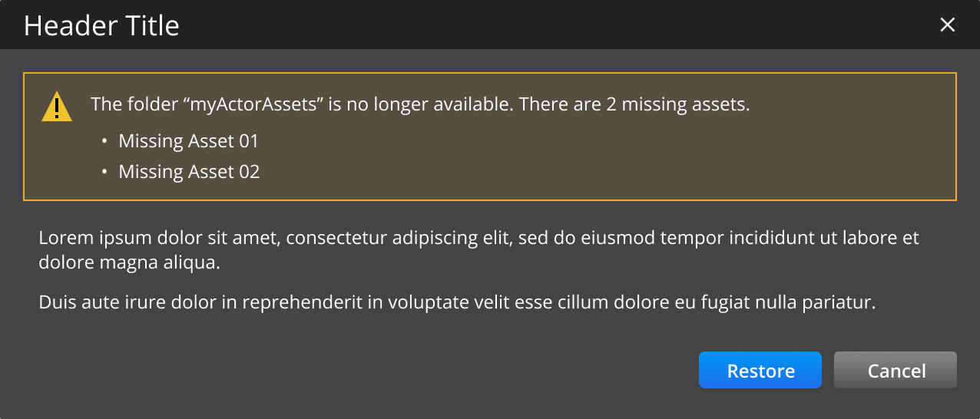Click the "consectetur adipiscing elit" phrase
Screen dimensions: 980x419
399,238
